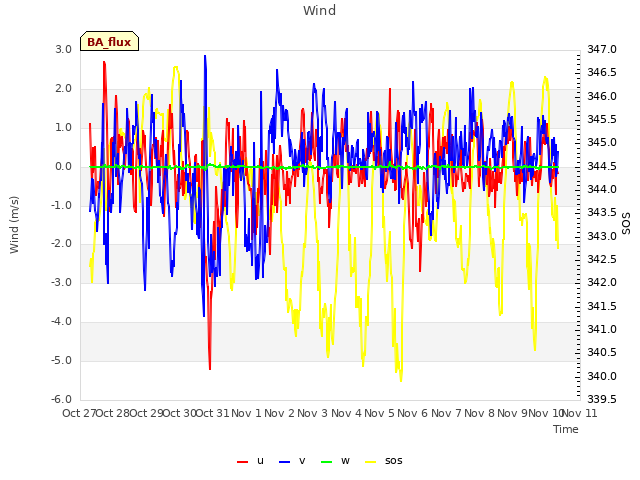
Task: Click the 1.0 left axis value
Action: [x=64, y=127]
